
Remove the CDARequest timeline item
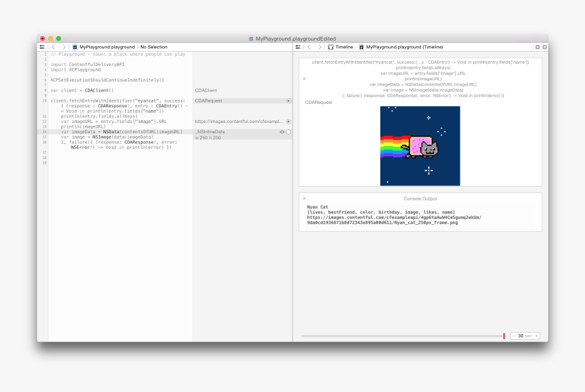click(x=305, y=79)
